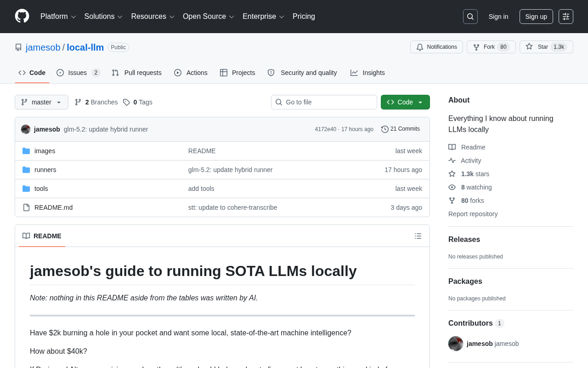Open the Security and quality tab
588x368 pixels.
click(302, 73)
